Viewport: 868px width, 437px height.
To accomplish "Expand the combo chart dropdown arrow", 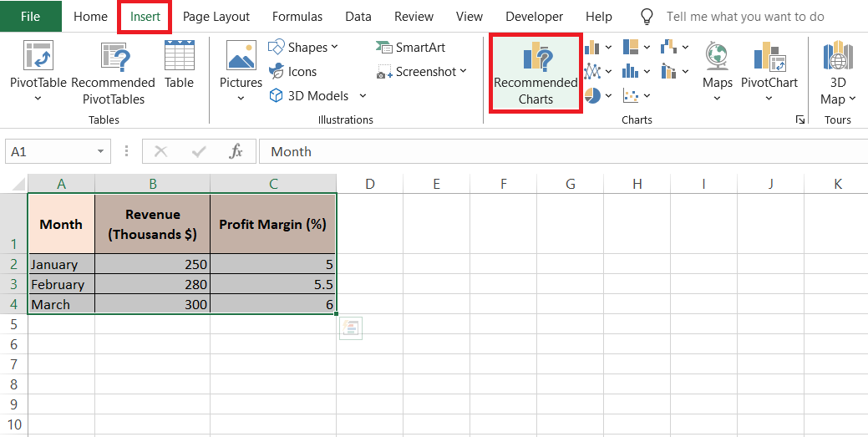I will pyautogui.click(x=685, y=72).
